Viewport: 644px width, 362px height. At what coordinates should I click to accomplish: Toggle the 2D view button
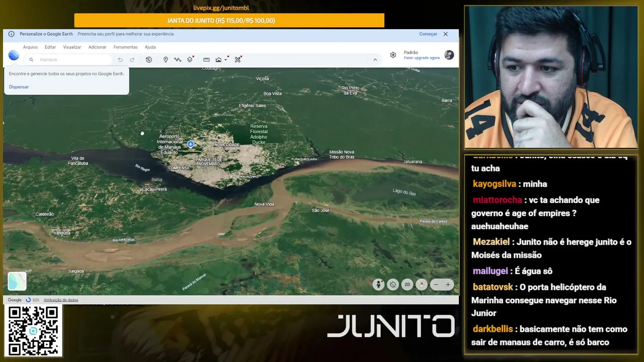click(407, 285)
